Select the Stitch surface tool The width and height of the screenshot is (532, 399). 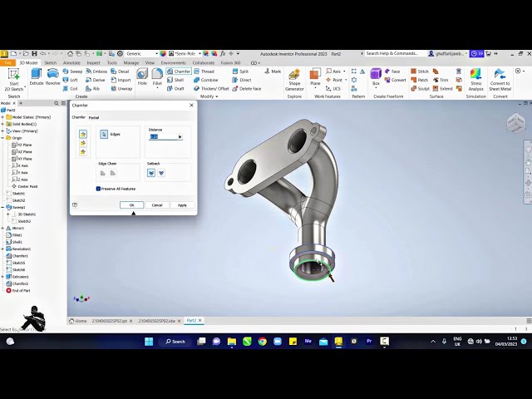(420, 71)
